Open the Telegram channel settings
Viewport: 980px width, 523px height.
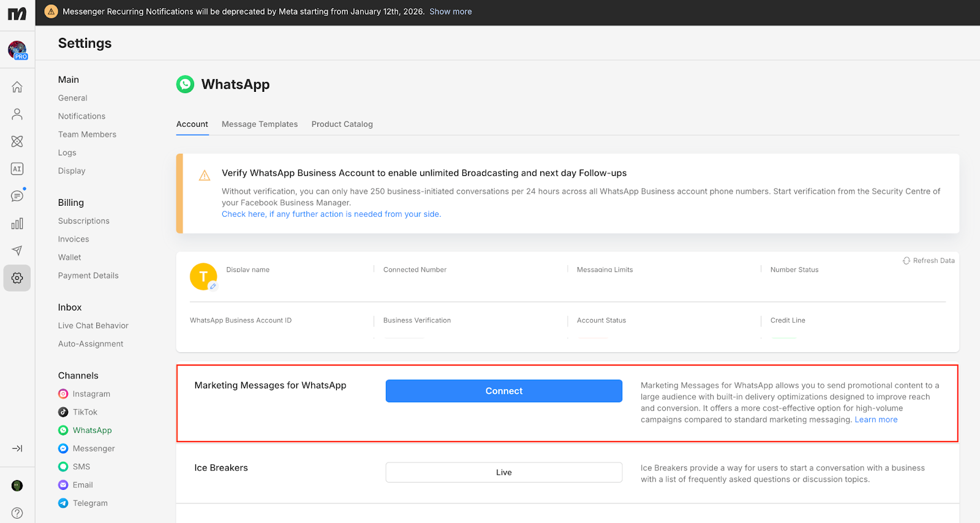(90, 503)
